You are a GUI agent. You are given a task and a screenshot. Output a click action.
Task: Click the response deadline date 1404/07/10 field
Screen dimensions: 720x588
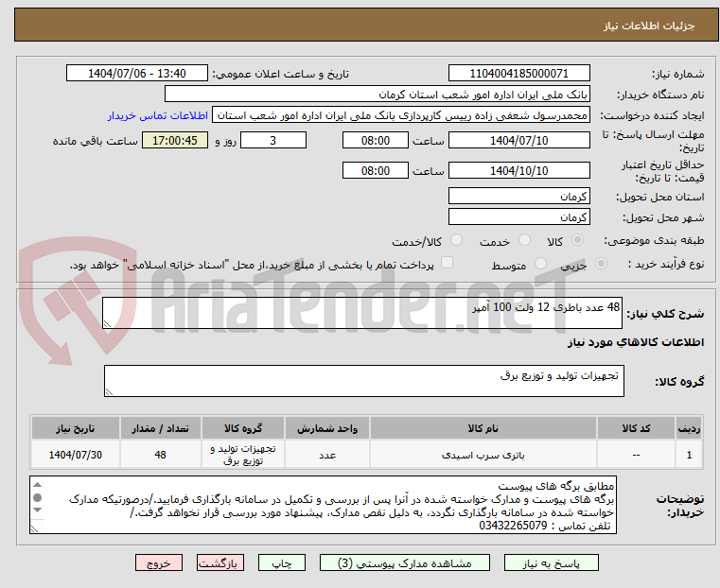click(518, 140)
